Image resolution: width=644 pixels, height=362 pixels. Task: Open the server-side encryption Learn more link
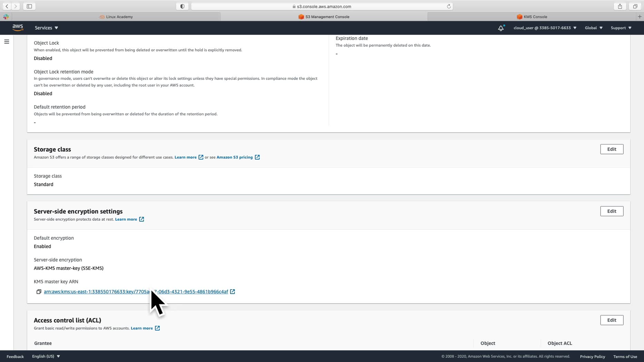(126, 219)
